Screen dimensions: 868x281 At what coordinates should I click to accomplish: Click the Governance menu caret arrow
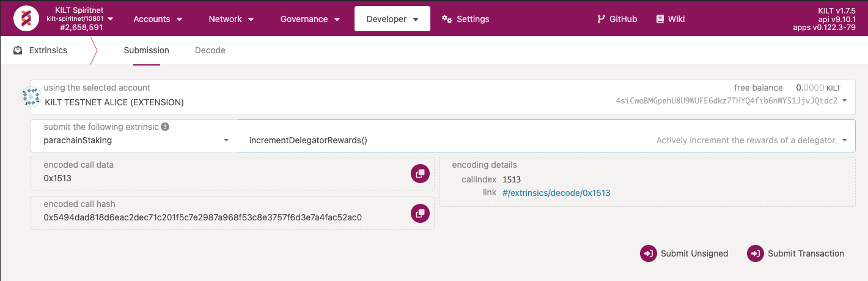(337, 20)
